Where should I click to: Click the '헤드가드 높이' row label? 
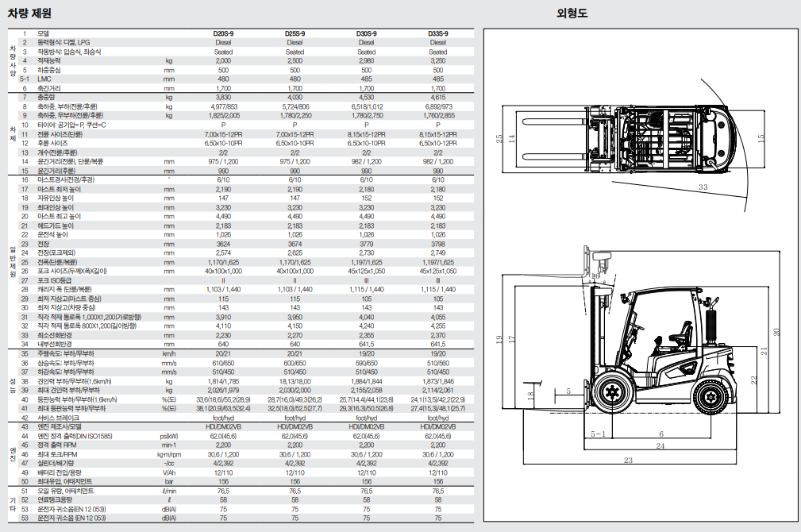coord(55,226)
